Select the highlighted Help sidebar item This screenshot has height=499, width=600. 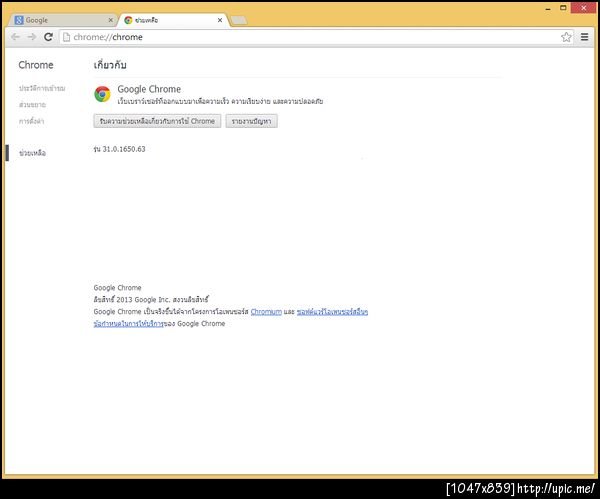33,153
